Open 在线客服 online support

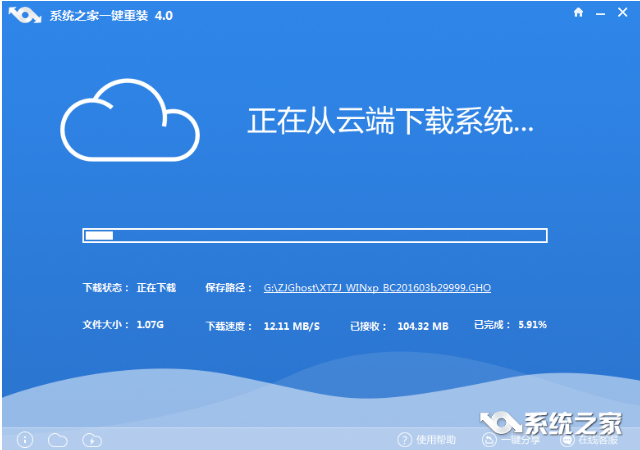(x=590, y=440)
